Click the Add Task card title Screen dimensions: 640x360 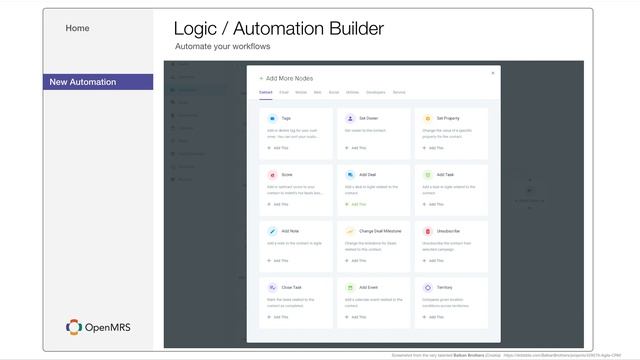(x=445, y=175)
